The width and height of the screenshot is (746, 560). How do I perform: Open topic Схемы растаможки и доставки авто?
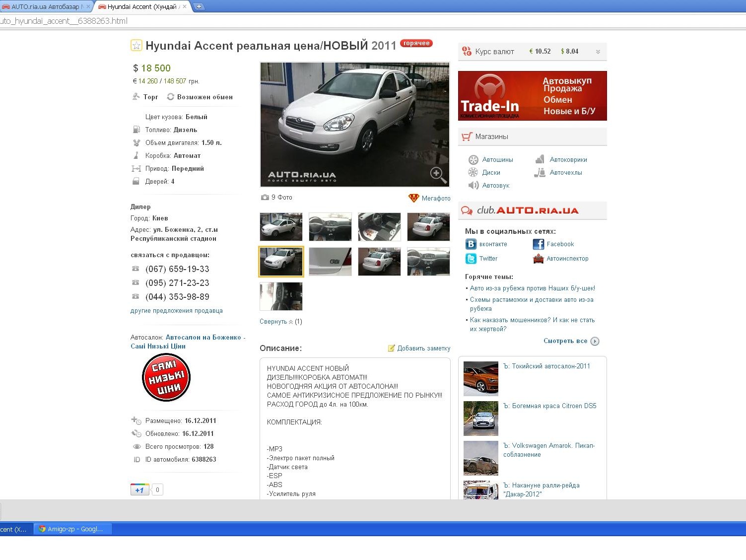pos(532,304)
